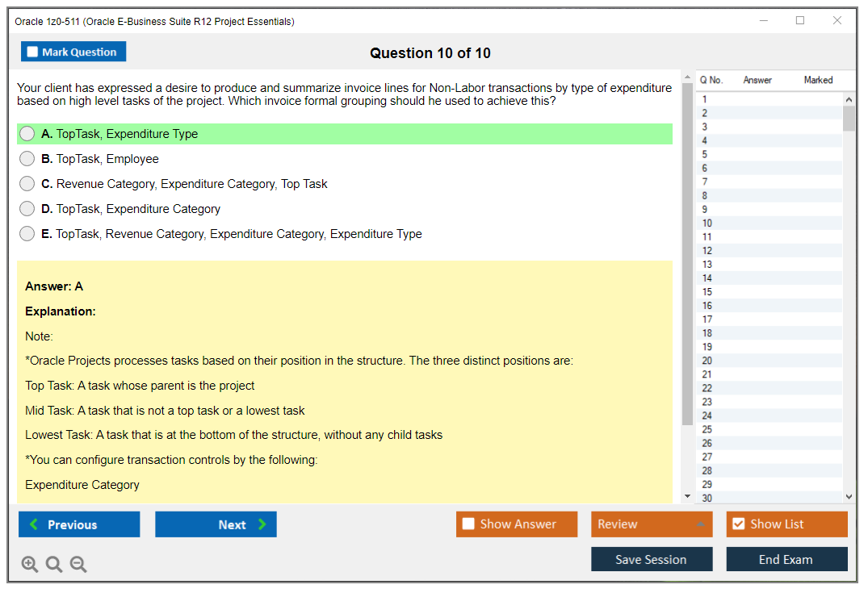The image size is (868, 593).
Task: Select option A TopTask, Expenditure Type
Action: click(27, 134)
